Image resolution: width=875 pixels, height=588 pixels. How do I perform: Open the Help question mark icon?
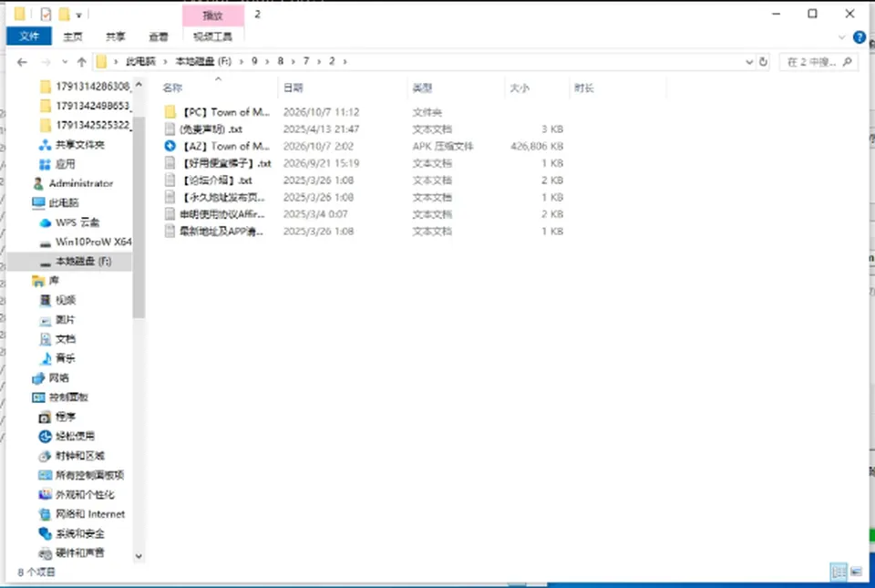[x=860, y=37]
